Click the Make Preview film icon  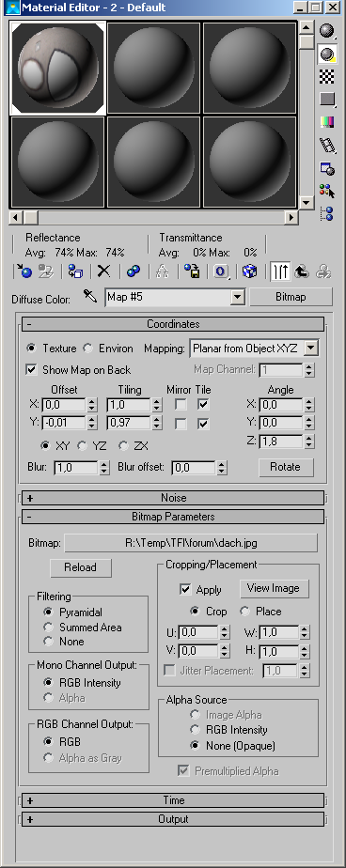pos(327,146)
